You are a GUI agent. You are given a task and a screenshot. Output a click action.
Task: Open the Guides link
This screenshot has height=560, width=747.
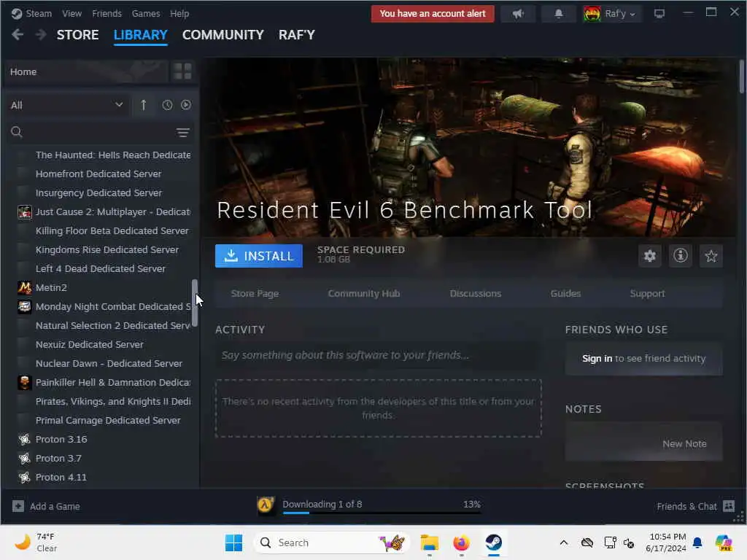[x=565, y=293]
